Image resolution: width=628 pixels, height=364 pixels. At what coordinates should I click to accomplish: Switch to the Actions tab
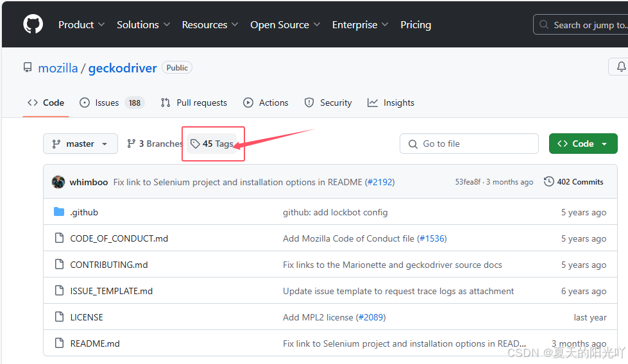coord(266,103)
